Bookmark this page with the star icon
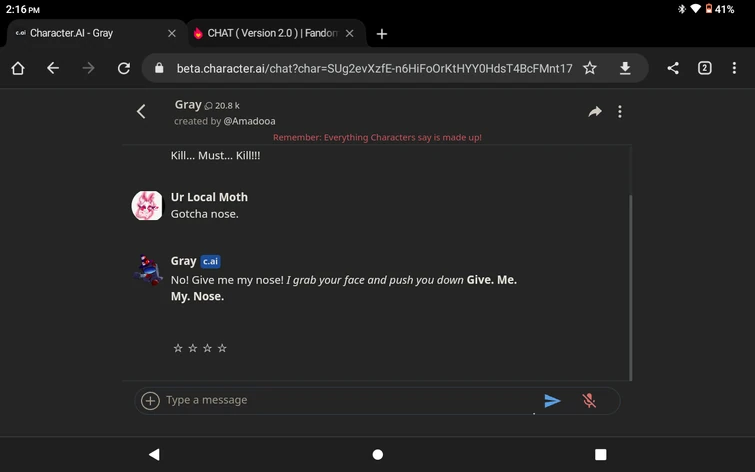This screenshot has width=755, height=472. click(x=590, y=68)
